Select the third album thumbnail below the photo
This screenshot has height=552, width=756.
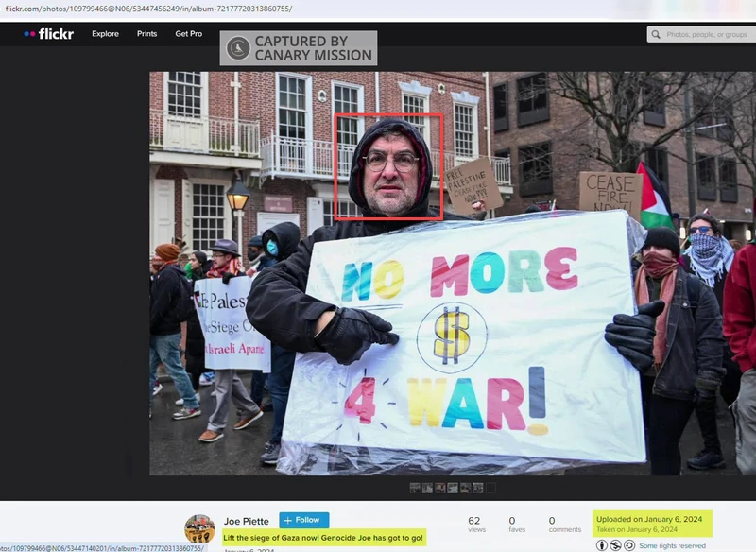(439, 488)
